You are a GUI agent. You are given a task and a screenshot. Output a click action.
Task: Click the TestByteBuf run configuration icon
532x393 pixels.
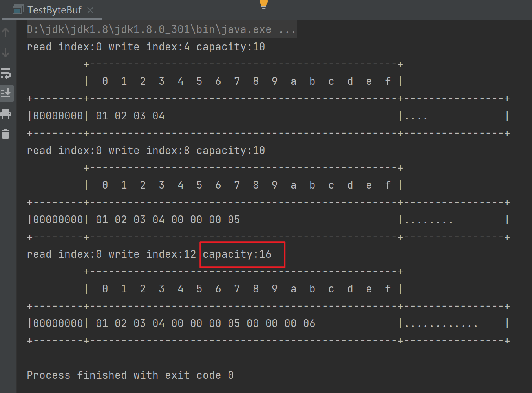click(18, 10)
